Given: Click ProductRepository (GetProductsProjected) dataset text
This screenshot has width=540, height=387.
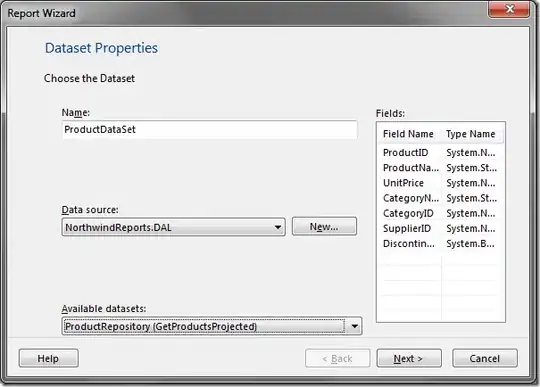Looking at the screenshot, I should click(161, 326).
